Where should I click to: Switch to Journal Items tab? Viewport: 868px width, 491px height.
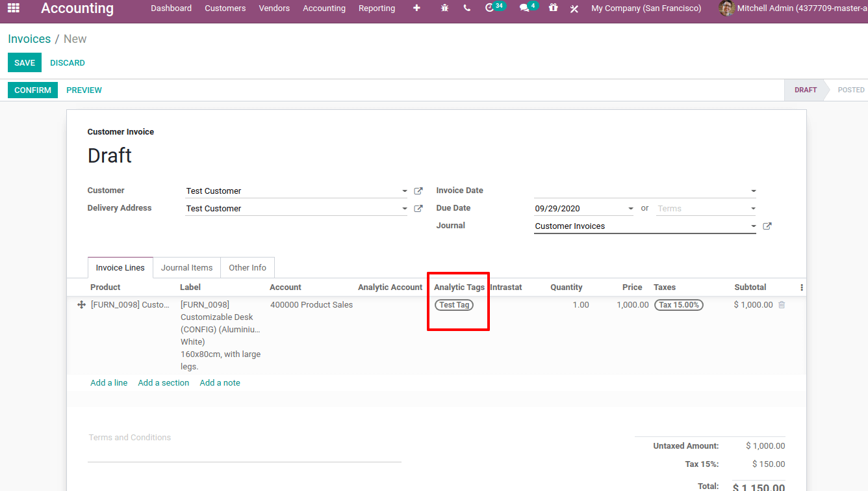[187, 268]
